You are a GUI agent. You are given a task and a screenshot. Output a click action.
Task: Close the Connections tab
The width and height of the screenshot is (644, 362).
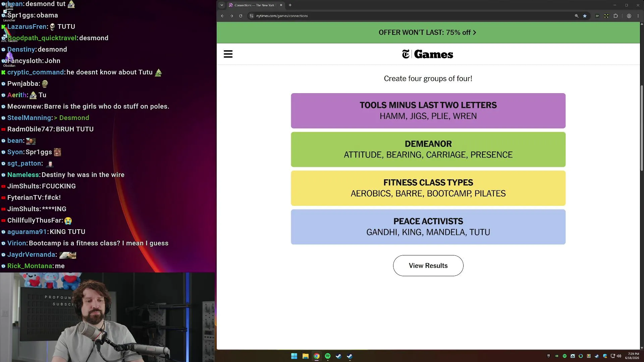click(x=281, y=5)
